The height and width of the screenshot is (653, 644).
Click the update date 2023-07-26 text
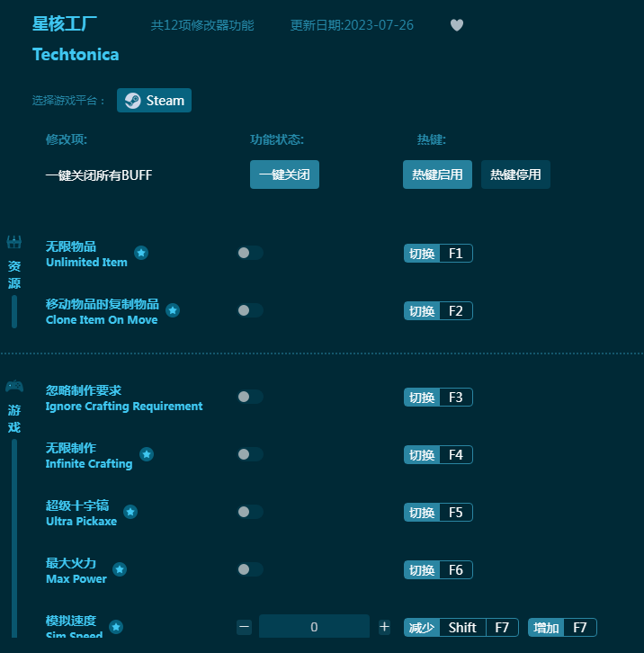pyautogui.click(x=352, y=25)
